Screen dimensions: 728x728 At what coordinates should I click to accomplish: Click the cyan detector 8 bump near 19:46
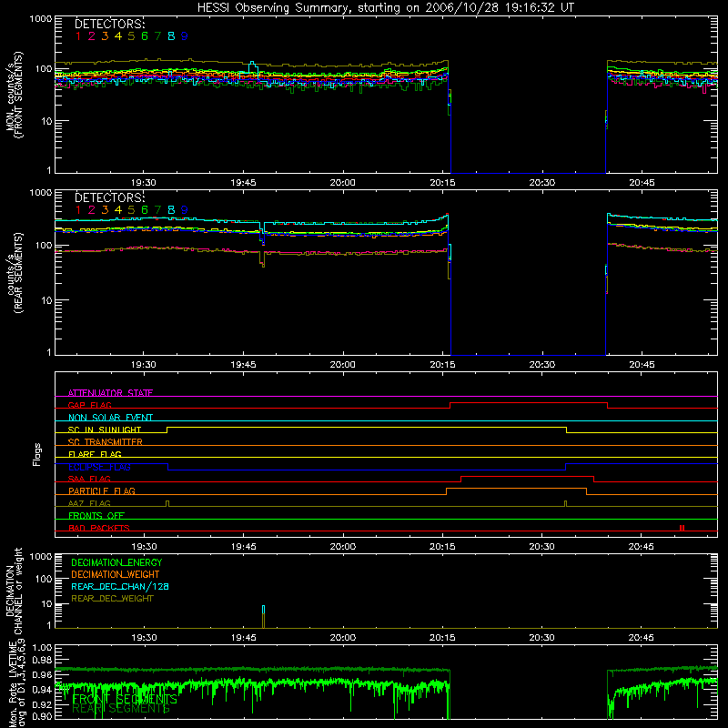(x=253, y=66)
